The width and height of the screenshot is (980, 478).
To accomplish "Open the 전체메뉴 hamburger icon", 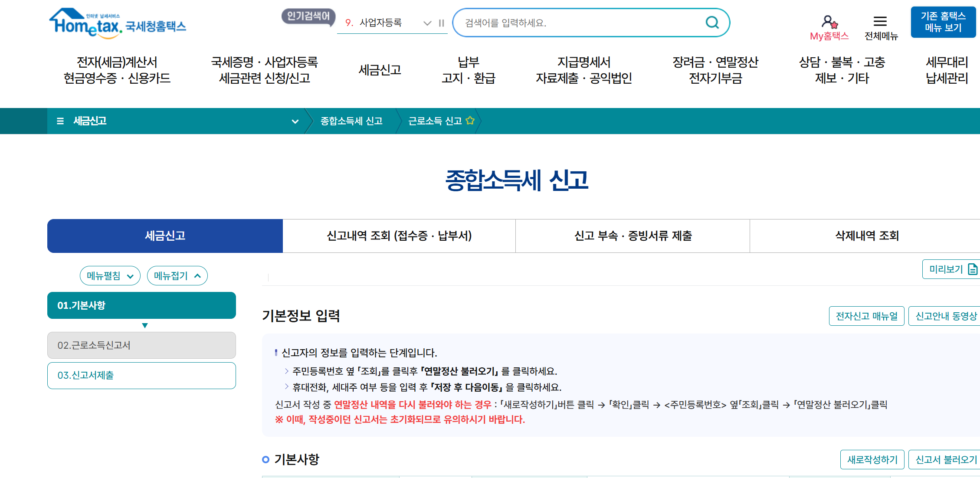I will click(x=880, y=21).
